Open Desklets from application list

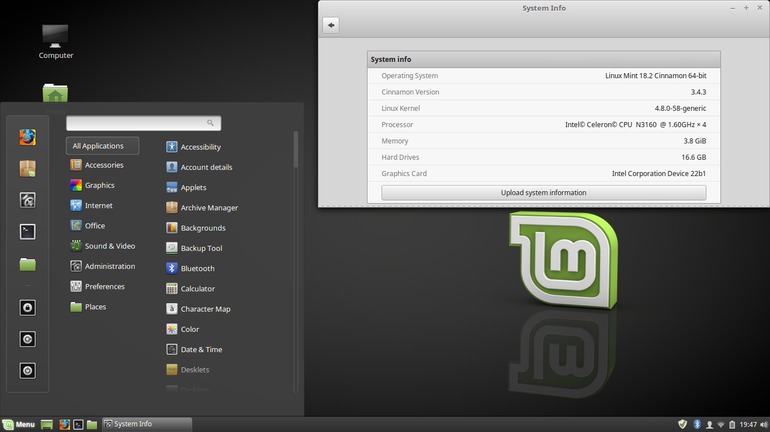(188, 370)
